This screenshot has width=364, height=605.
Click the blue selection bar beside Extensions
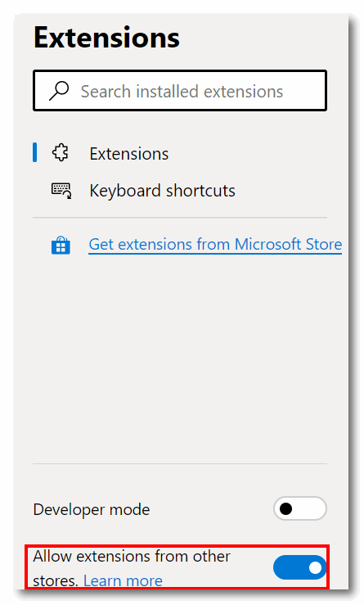click(x=34, y=152)
